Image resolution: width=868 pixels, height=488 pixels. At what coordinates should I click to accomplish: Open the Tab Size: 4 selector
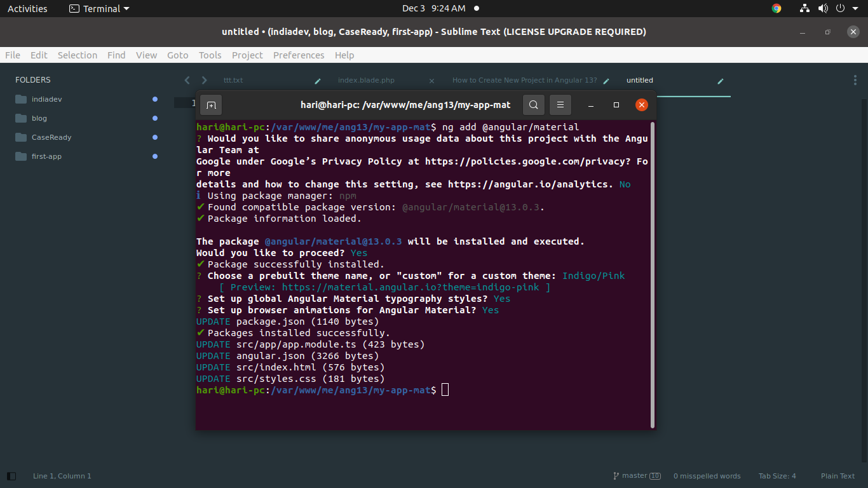776,476
